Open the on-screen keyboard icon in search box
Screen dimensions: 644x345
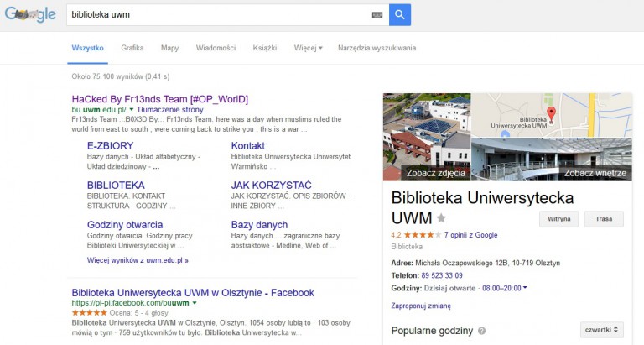click(377, 15)
